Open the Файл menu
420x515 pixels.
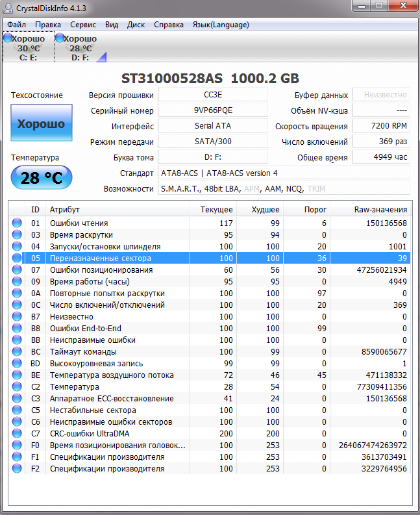(17, 25)
